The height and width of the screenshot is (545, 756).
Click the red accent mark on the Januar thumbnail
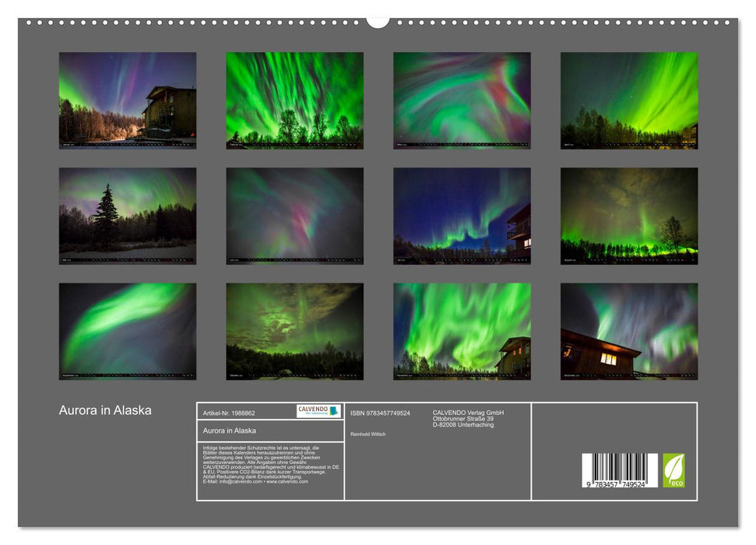point(192,133)
